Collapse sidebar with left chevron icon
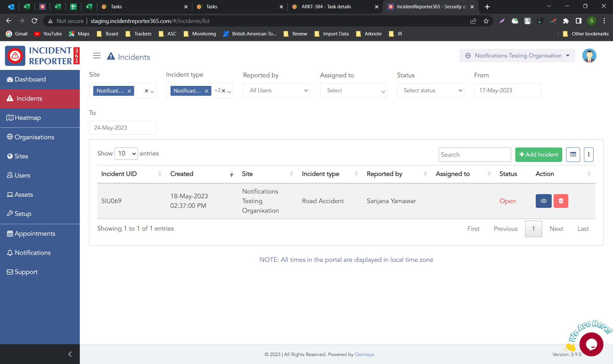The width and height of the screenshot is (613, 364). [x=70, y=354]
